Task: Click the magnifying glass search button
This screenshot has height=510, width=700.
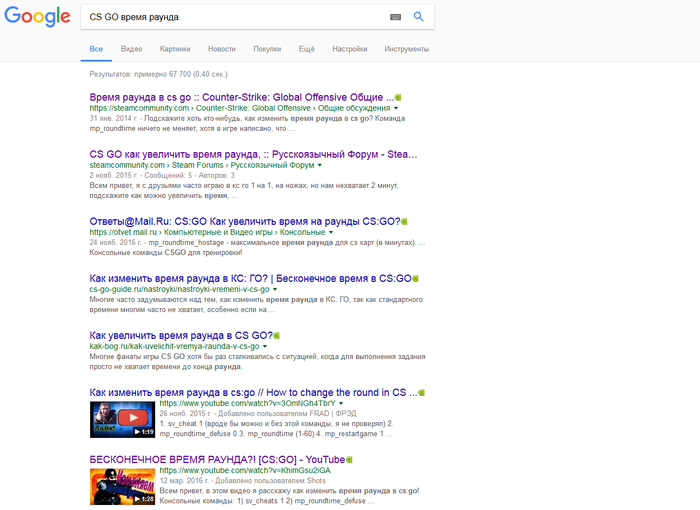Action: (418, 17)
